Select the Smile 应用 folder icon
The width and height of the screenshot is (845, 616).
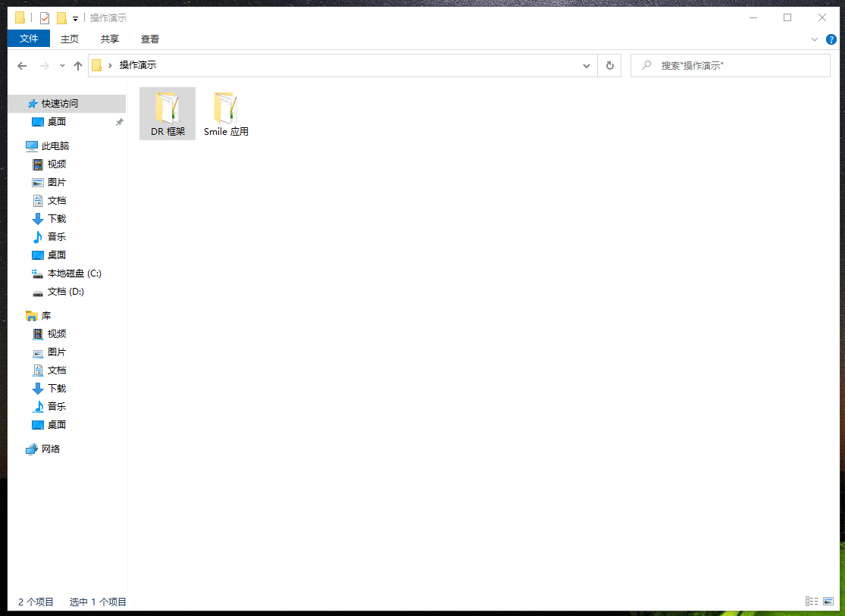tap(226, 108)
